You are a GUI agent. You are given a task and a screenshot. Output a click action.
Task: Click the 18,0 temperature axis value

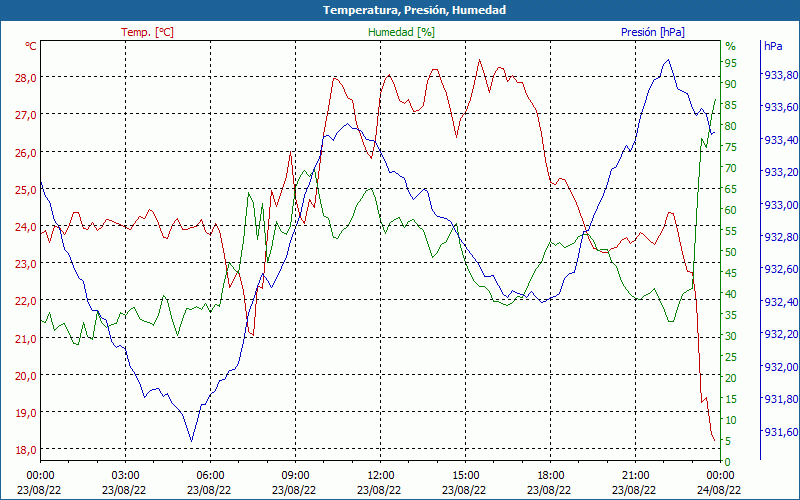[26, 450]
